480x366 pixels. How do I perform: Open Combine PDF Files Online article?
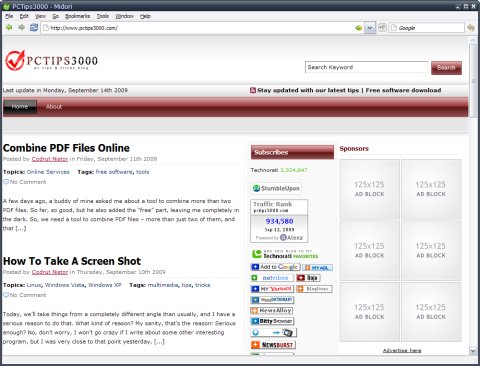66,148
